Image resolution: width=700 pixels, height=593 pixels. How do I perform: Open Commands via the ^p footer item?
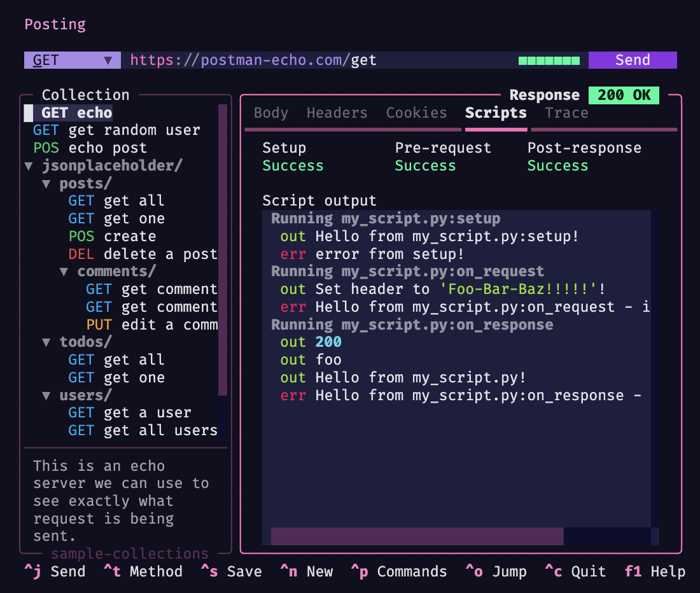[x=399, y=571]
